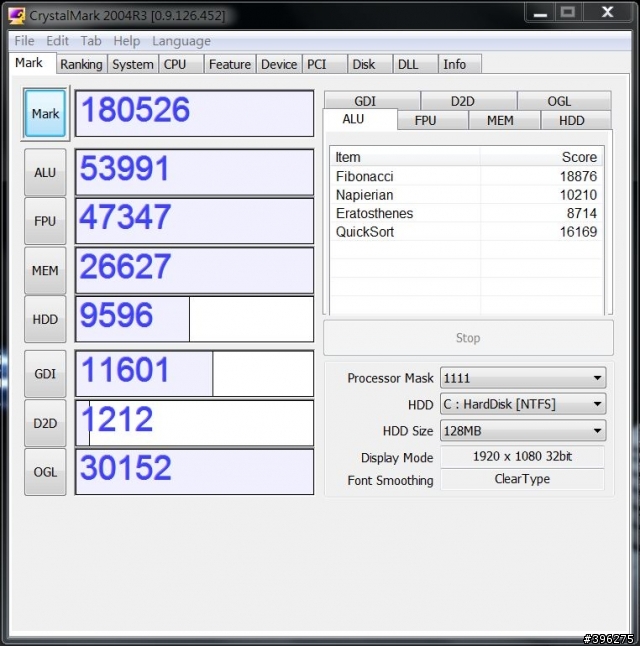Expand the HDD drive dropdown
The height and width of the screenshot is (647, 640).
click(x=523, y=404)
